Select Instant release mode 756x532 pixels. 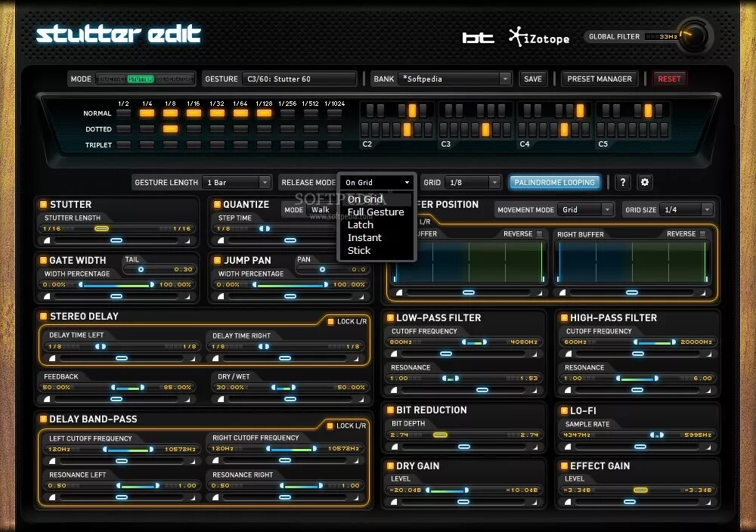[376, 237]
